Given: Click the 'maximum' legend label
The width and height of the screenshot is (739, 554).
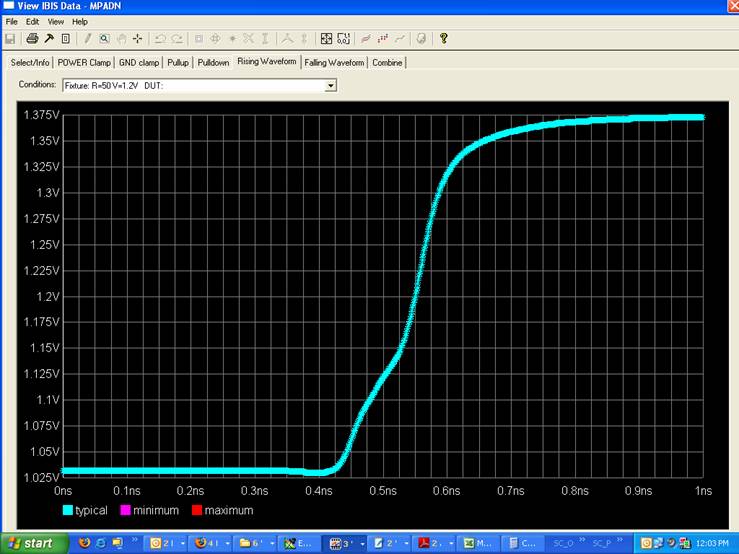Looking at the screenshot, I should [x=229, y=510].
